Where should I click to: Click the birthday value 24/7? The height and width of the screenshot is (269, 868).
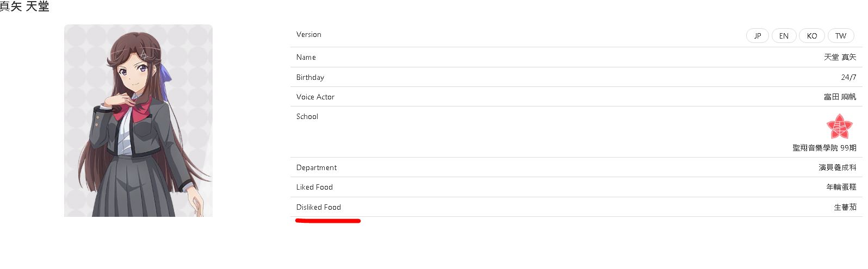pos(848,77)
